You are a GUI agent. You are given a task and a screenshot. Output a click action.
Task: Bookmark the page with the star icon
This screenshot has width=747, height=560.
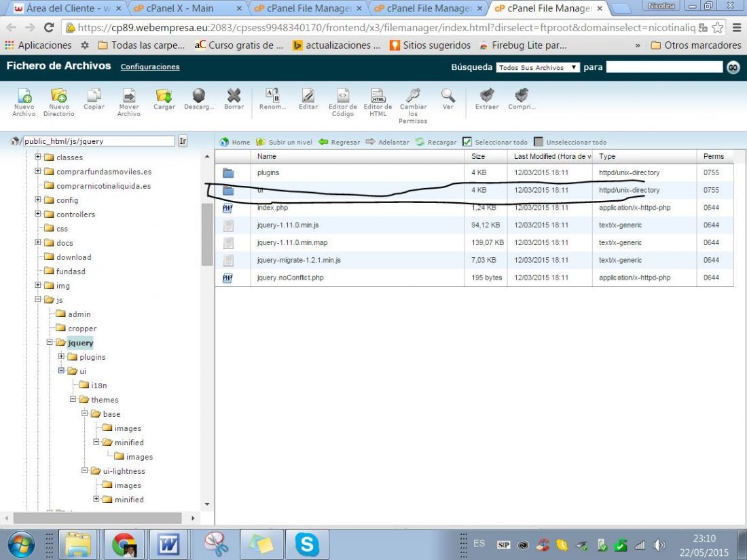[718, 28]
